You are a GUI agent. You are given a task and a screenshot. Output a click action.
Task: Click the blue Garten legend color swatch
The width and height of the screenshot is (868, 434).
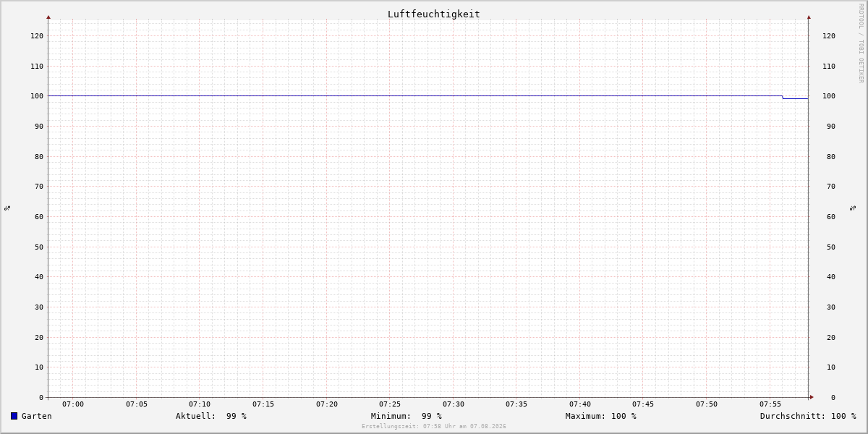pos(14,416)
